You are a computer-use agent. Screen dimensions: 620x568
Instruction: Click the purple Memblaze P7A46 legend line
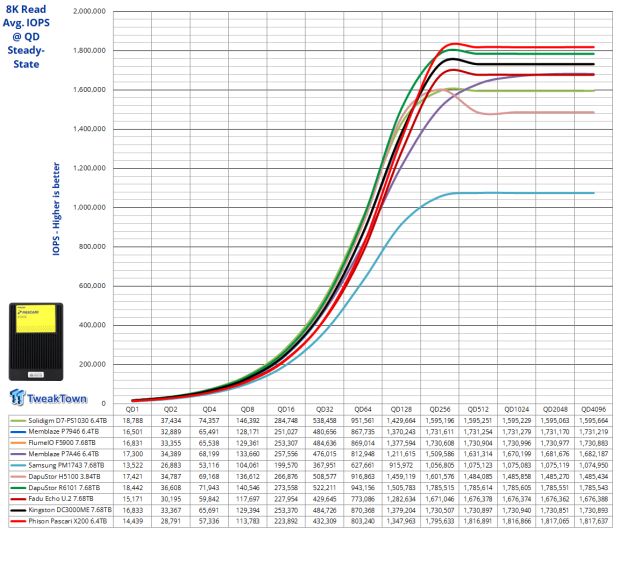coord(18,454)
